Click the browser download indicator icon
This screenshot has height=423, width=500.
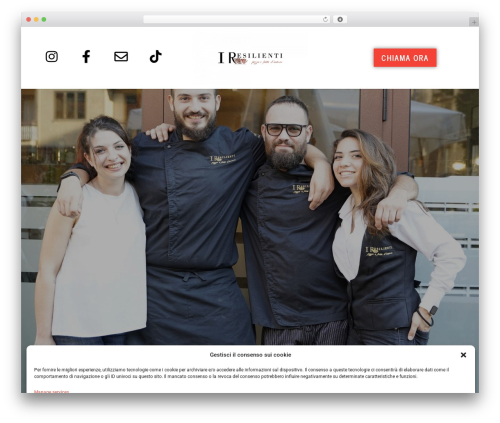(x=340, y=19)
